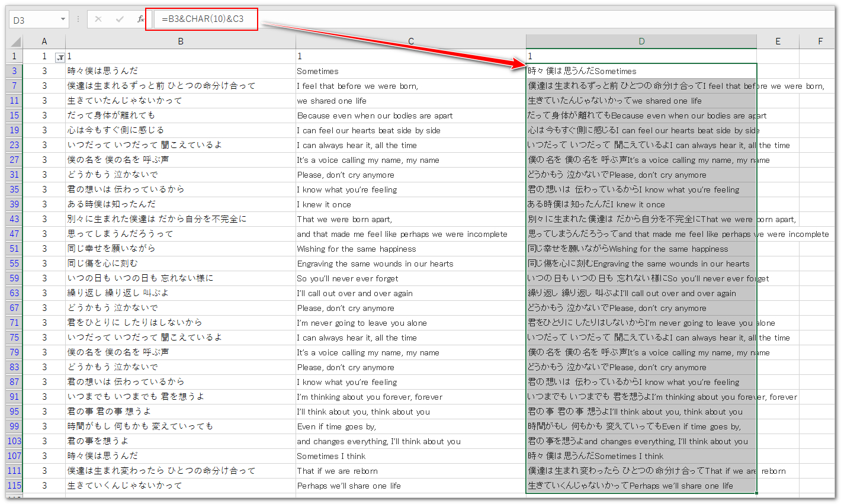Select row header 3

tap(15, 71)
